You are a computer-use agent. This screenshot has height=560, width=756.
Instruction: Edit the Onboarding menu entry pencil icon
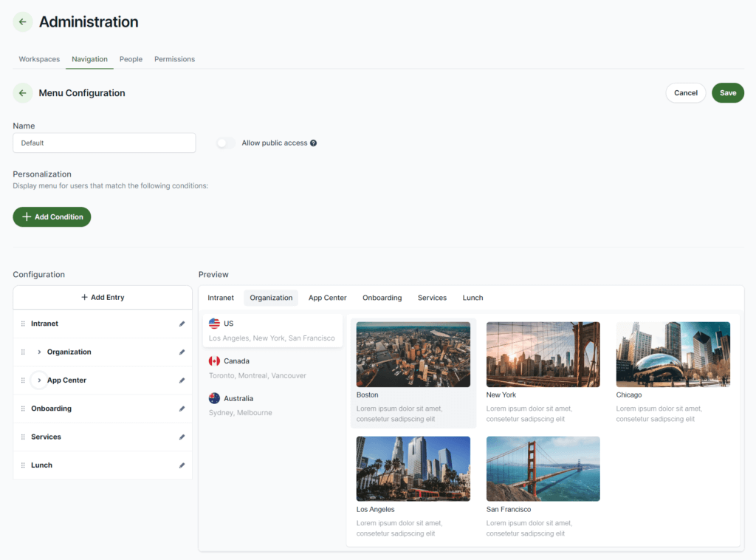[x=182, y=408]
